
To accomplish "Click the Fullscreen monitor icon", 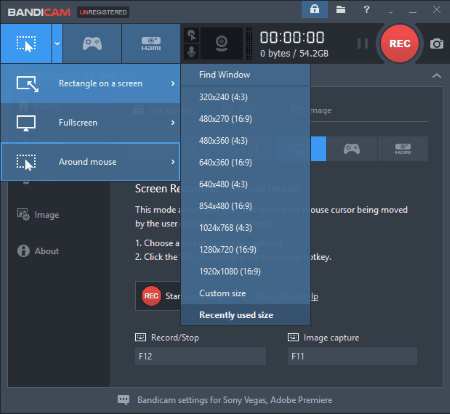I will pos(26,123).
